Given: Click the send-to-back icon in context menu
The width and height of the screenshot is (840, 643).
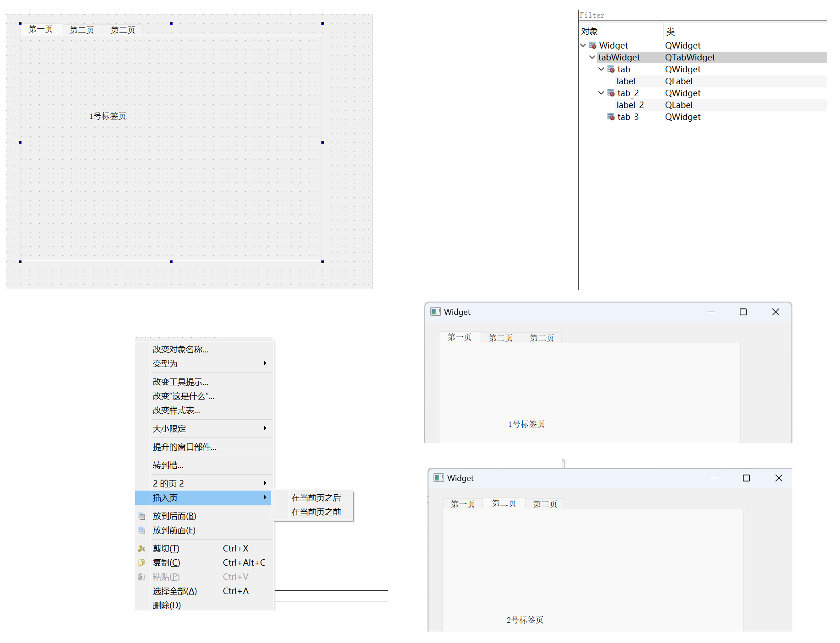Looking at the screenshot, I should tap(141, 516).
